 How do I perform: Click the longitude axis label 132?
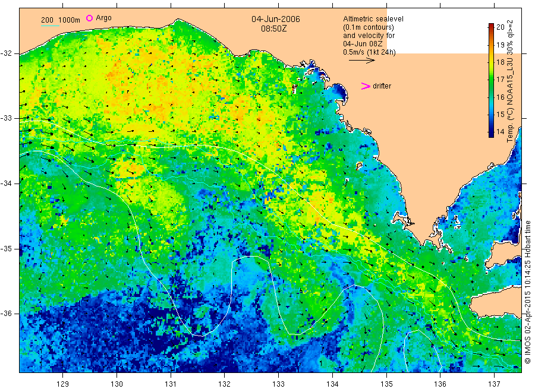225,384
